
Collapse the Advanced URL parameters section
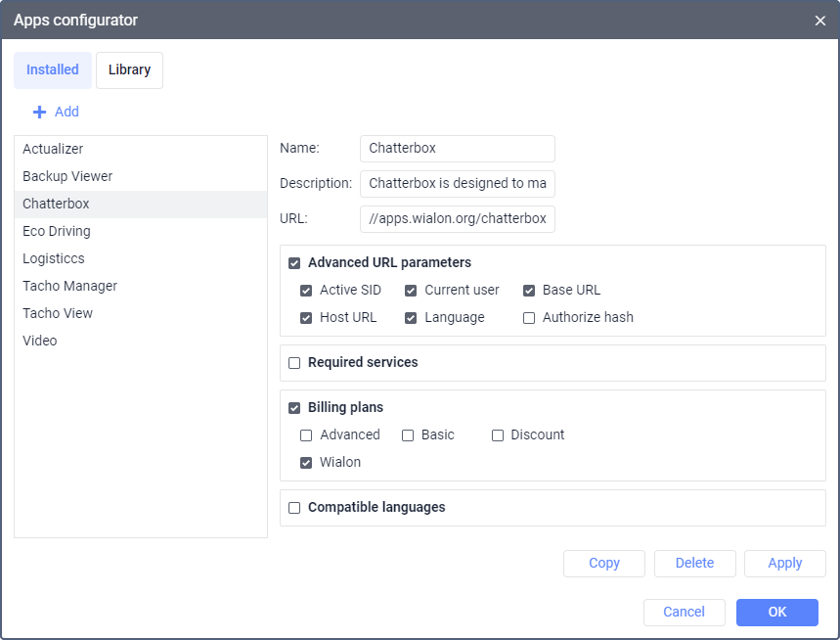coord(294,263)
